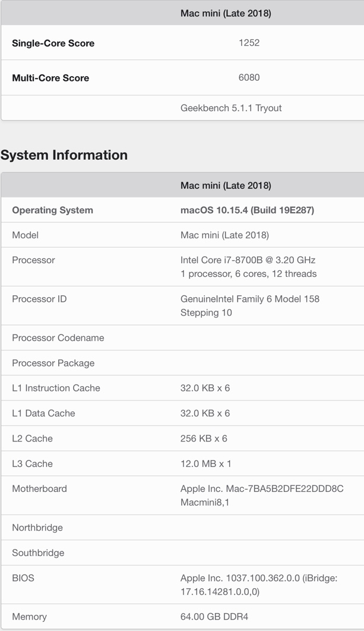Select the 1 processor, 6 cores, 12 threads line

point(249,274)
